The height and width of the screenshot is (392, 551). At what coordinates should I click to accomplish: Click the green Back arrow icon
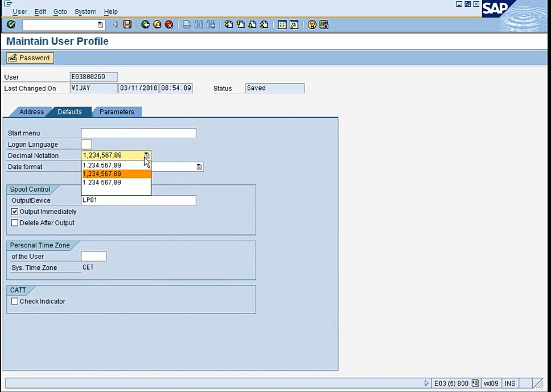click(x=146, y=24)
